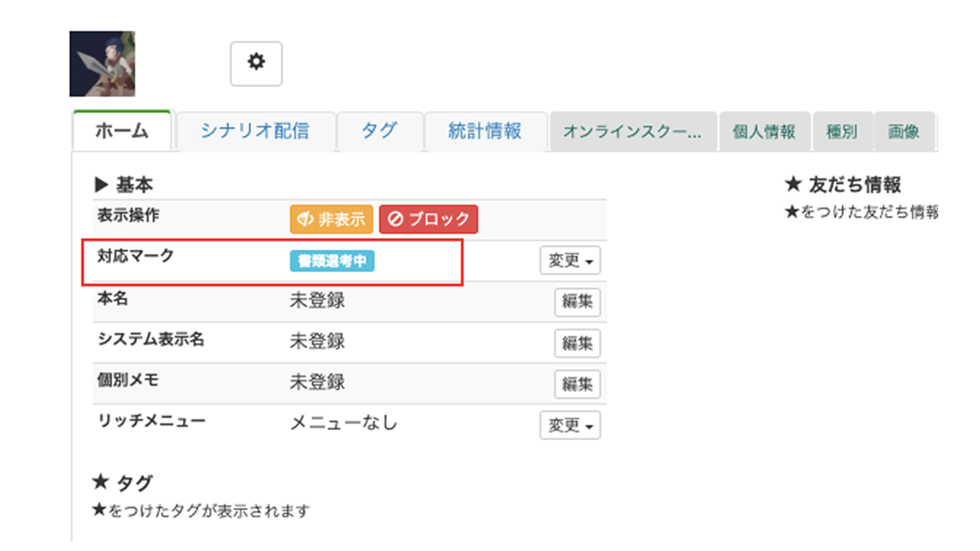Edit the 本名 field

[x=577, y=302]
